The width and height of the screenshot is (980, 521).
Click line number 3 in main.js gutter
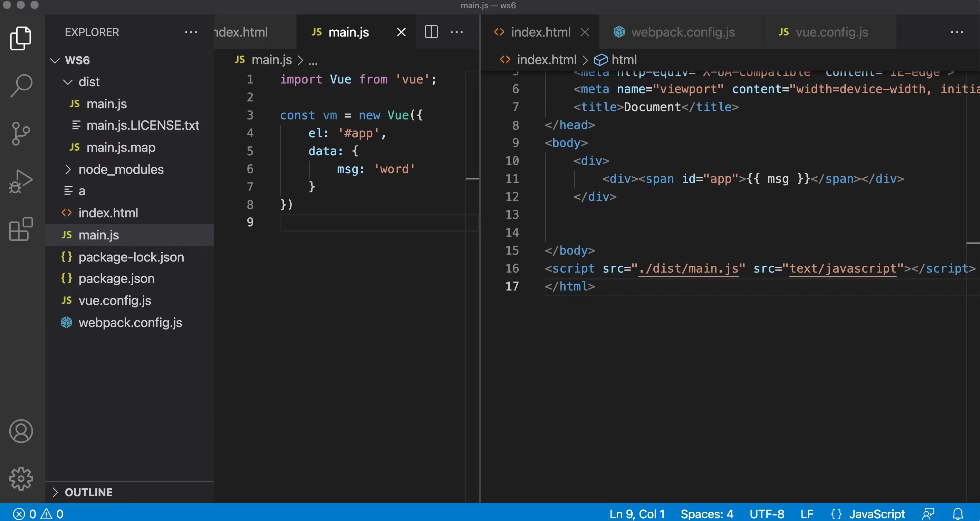tap(250, 115)
